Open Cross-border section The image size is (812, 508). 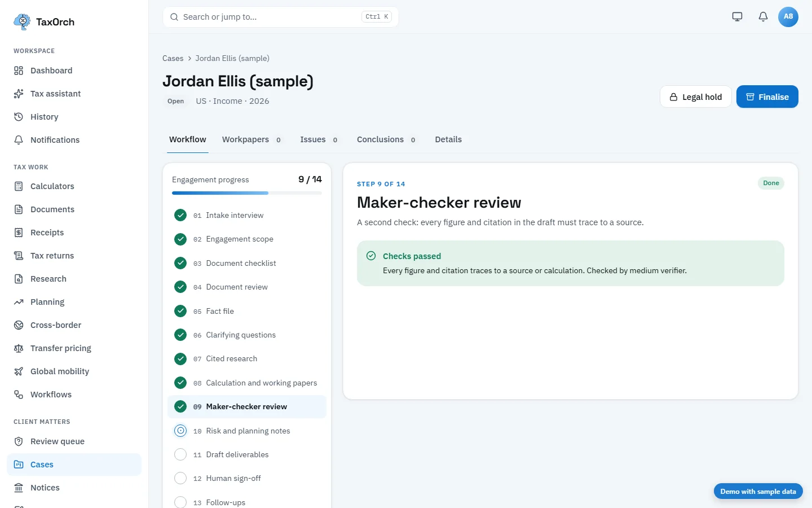coord(74,325)
